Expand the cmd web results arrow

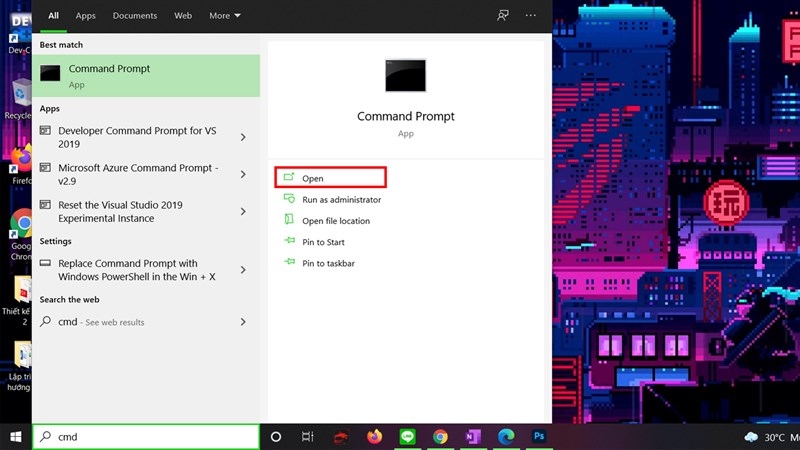pos(243,322)
